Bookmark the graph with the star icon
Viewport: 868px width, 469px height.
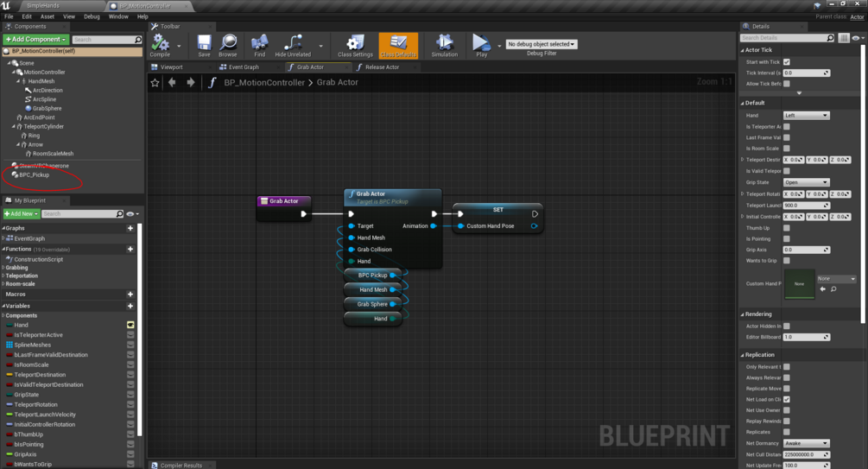pyautogui.click(x=155, y=83)
